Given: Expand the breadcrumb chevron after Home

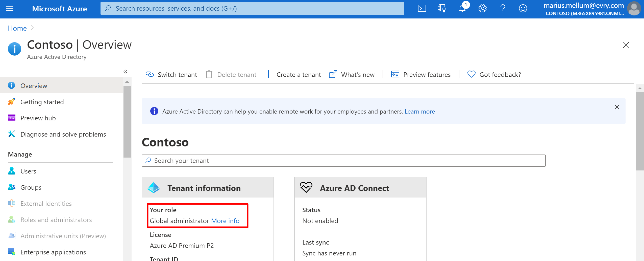Looking at the screenshot, I should pyautogui.click(x=32, y=28).
